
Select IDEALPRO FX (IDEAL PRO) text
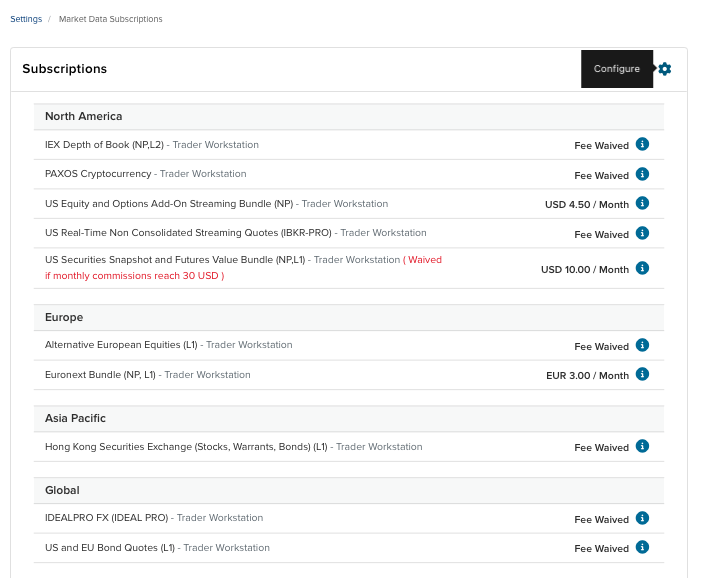coord(107,518)
